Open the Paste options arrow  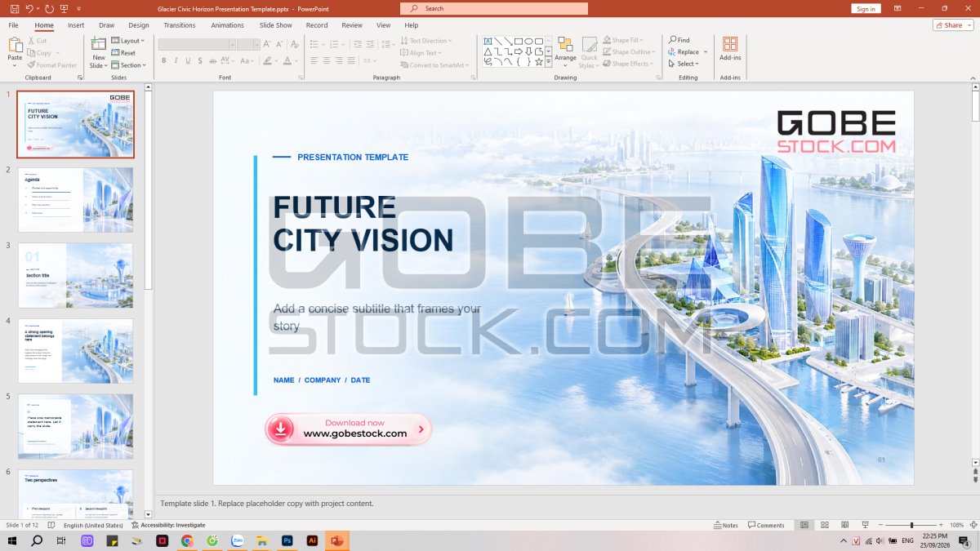(15, 64)
